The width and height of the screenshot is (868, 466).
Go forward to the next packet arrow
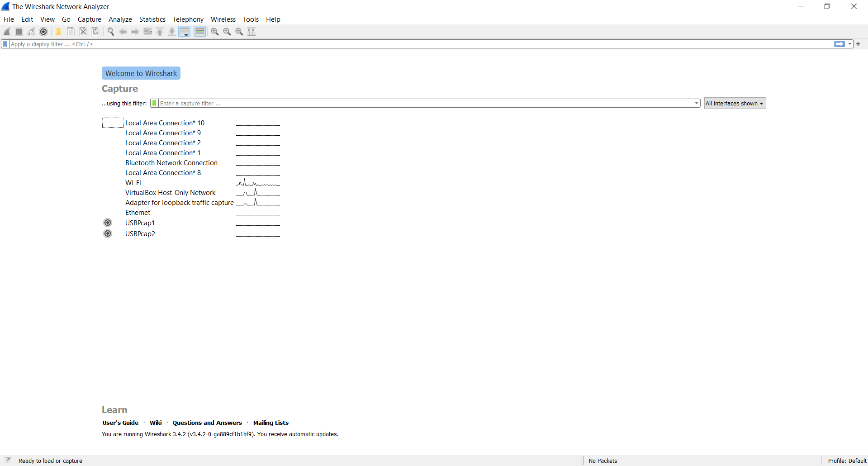click(135, 32)
